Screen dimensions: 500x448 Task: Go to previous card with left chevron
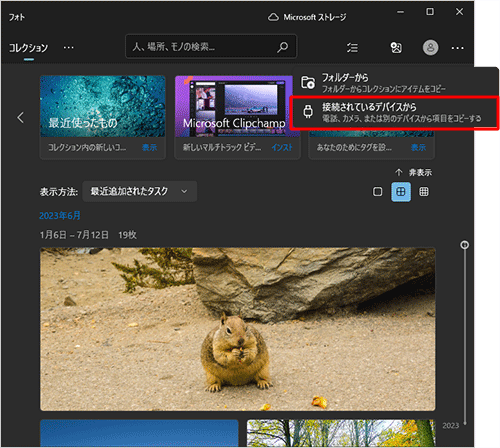pos(21,117)
